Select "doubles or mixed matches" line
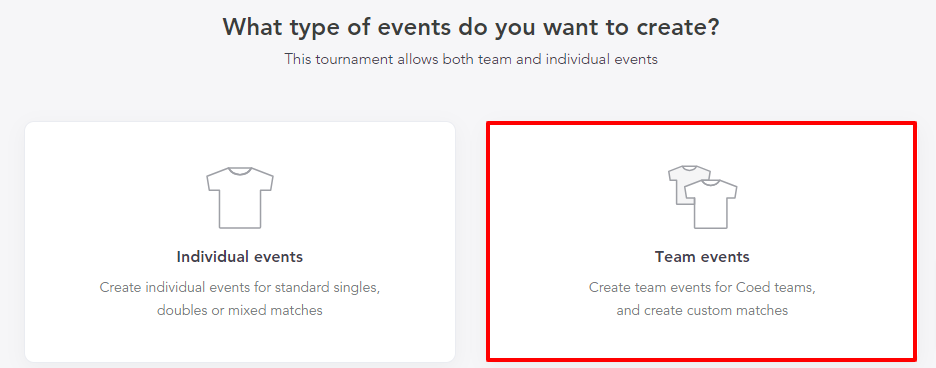This screenshot has height=368, width=936. [x=240, y=311]
